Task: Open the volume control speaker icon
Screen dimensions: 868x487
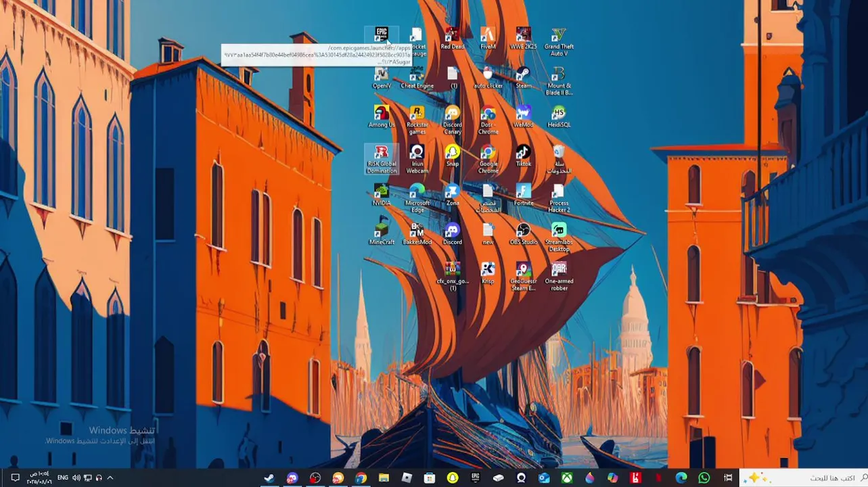Action: point(76,478)
